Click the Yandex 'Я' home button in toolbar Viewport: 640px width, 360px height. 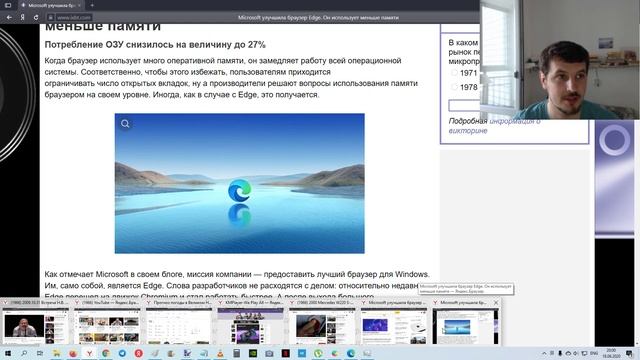coord(22,18)
